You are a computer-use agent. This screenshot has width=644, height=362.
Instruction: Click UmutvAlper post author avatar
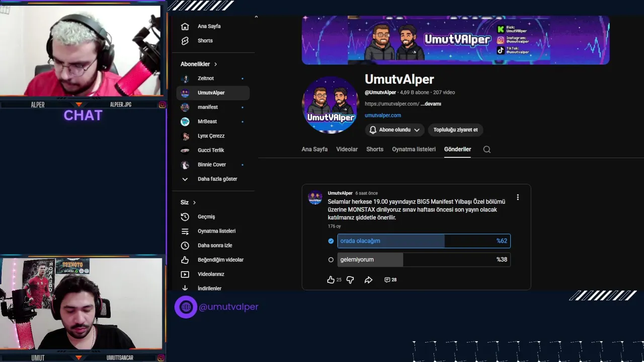[315, 198]
